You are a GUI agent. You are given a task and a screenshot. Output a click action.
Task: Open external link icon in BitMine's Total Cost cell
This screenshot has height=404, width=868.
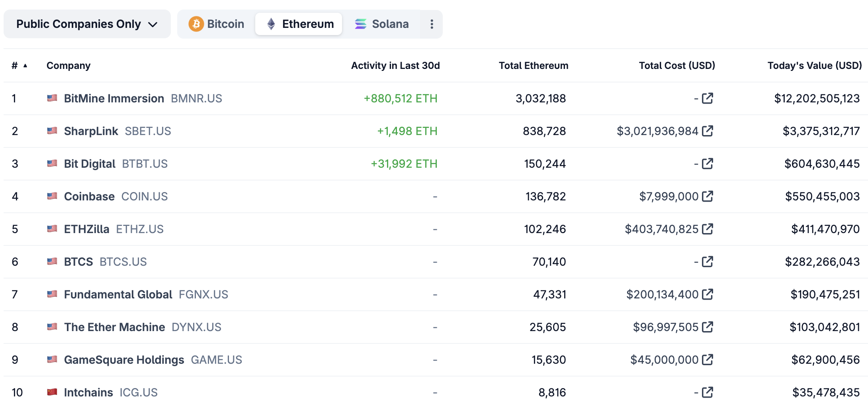click(x=708, y=98)
